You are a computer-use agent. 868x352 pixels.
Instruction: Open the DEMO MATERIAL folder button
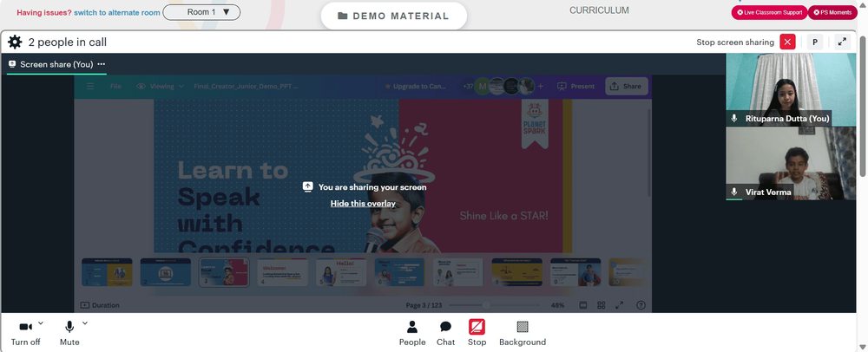(x=393, y=16)
